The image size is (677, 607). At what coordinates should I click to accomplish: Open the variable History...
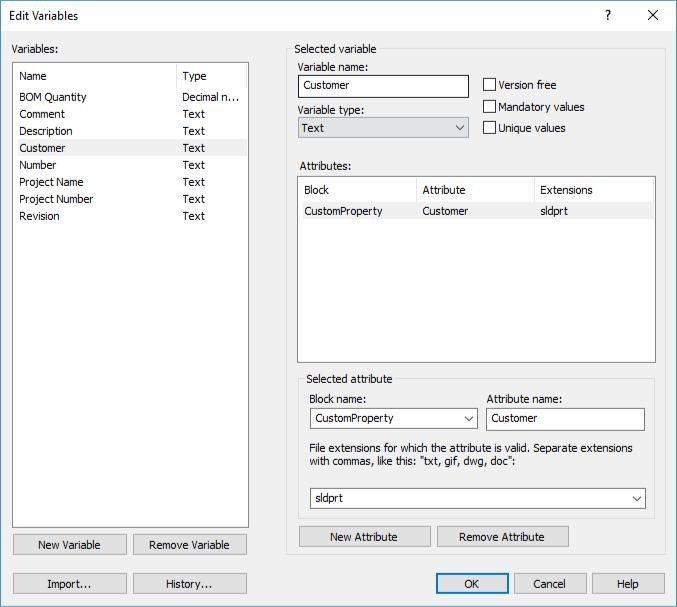point(190,583)
